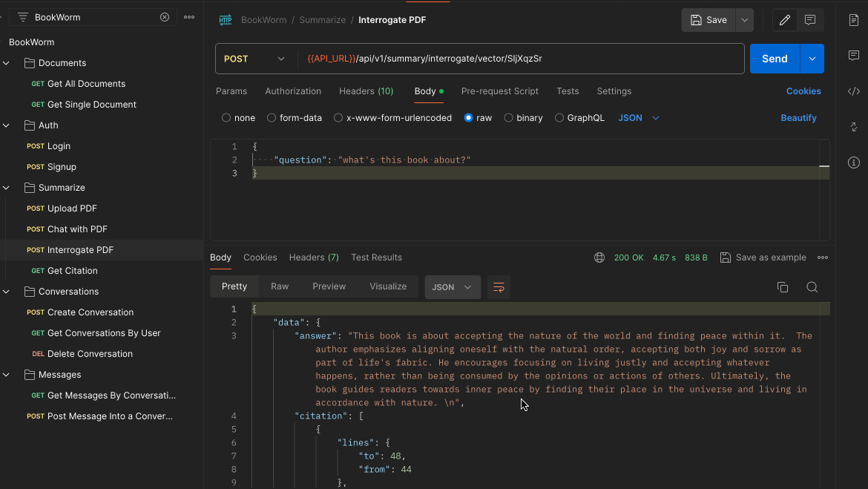Collapse the Summarize folder
Image resolution: width=868 pixels, height=489 pixels.
coord(6,188)
